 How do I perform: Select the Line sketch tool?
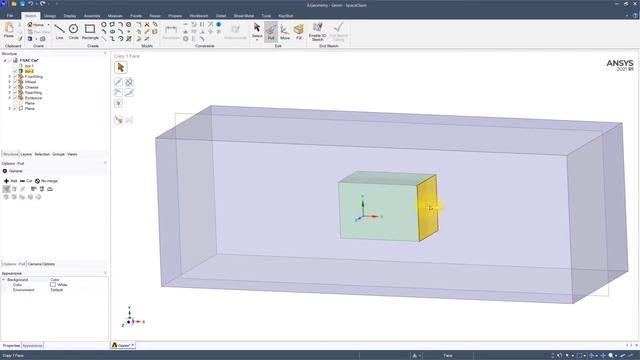(x=60, y=31)
